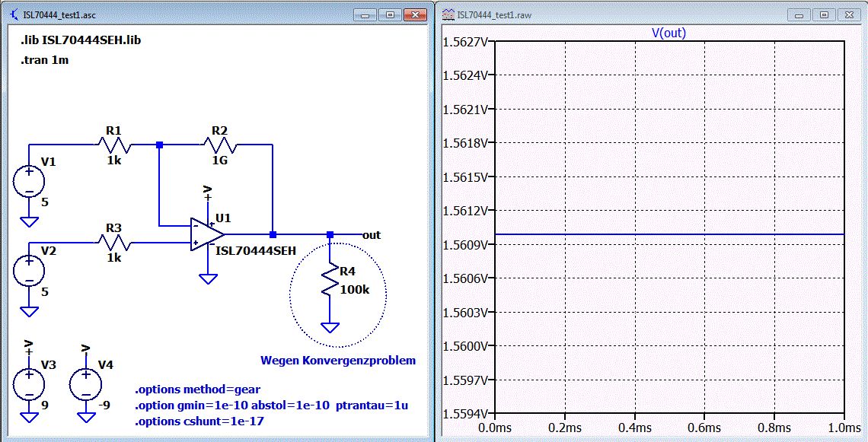Select op-amp U1 symbol

[x=207, y=234]
